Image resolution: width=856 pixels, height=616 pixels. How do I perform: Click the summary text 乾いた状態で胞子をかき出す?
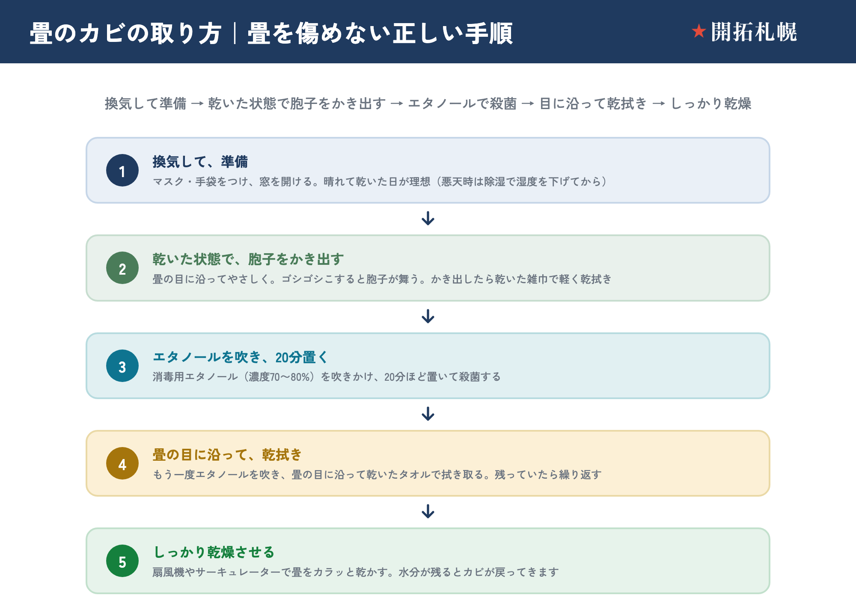point(297,104)
